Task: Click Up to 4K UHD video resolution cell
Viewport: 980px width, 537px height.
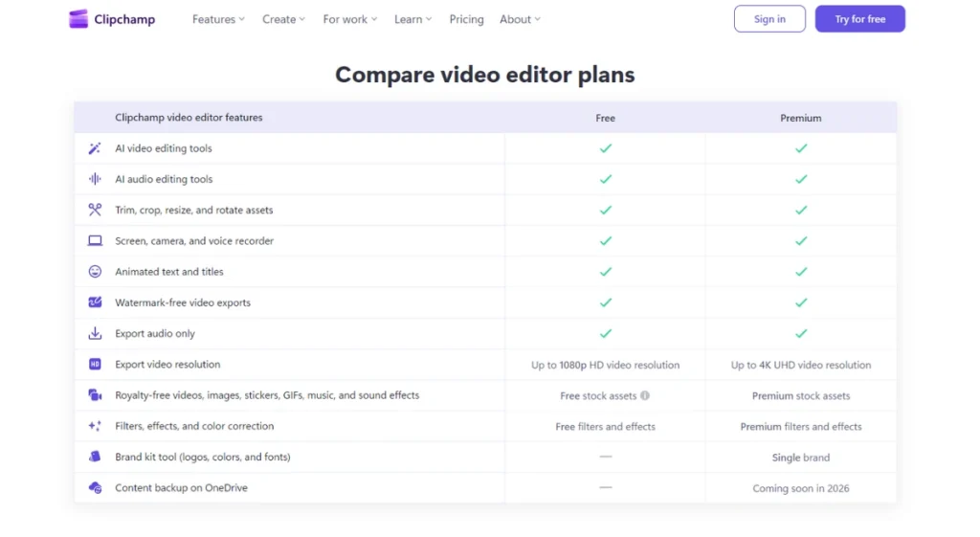Action: [801, 365]
